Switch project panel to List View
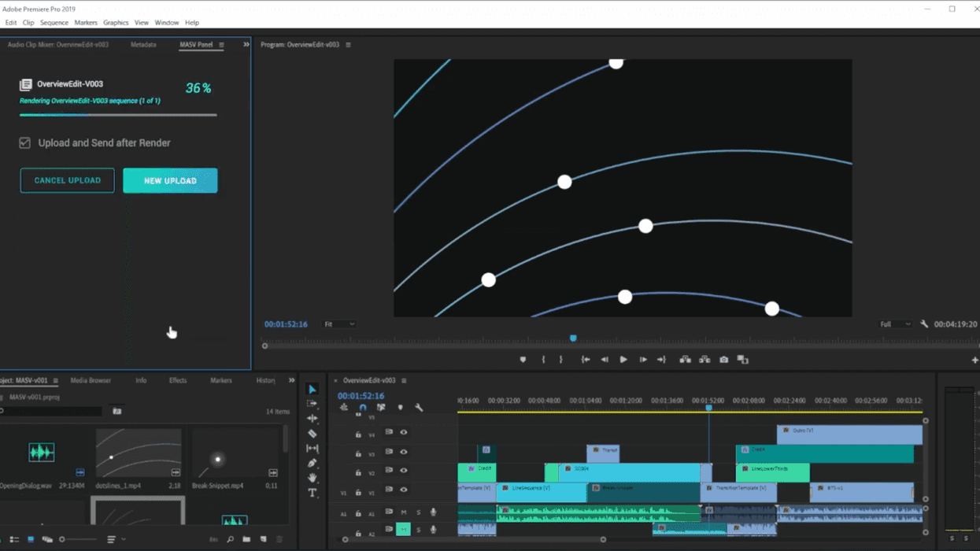The height and width of the screenshot is (551, 980). point(14,539)
